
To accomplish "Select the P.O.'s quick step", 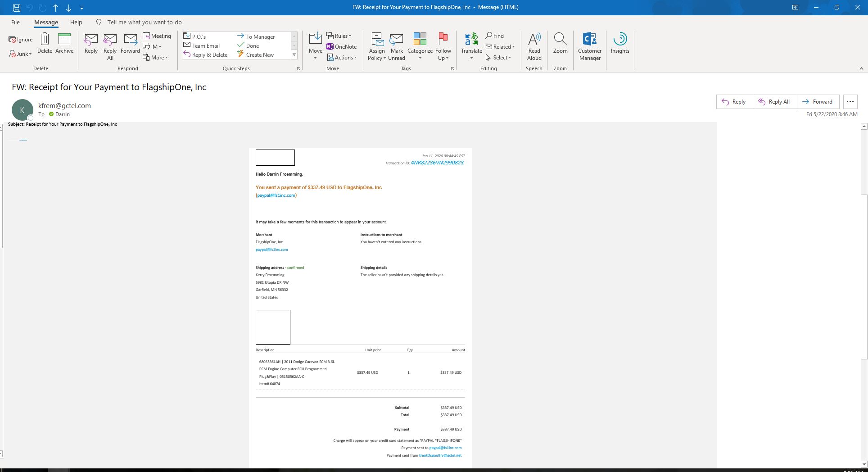I will click(194, 36).
